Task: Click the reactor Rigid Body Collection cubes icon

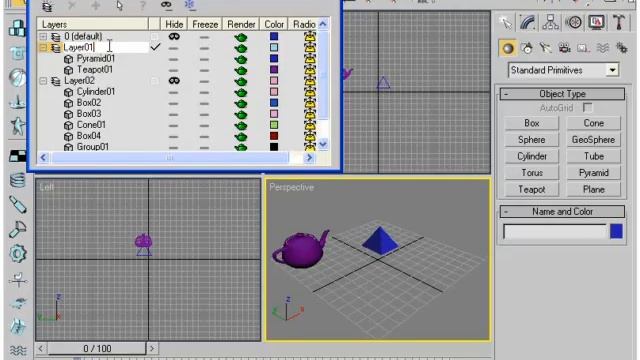Action: click(x=17, y=28)
